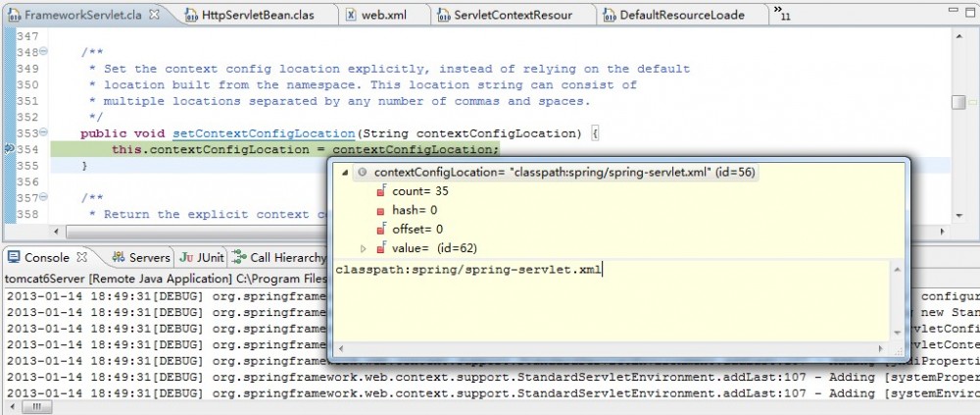
Task: Maximize the editor area
Action: click(x=969, y=10)
